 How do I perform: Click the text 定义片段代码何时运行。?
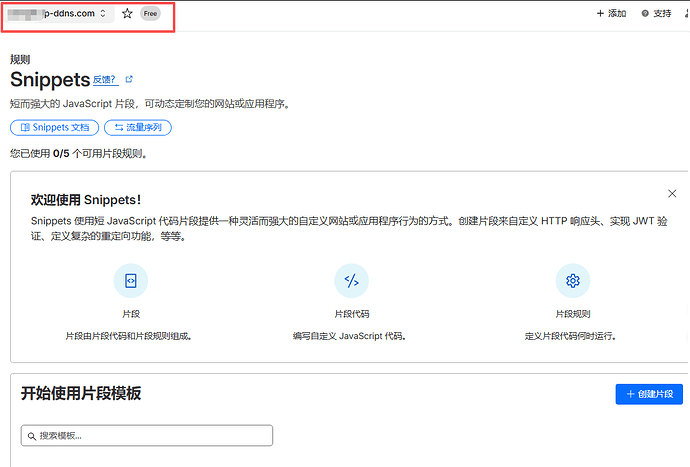pos(570,336)
